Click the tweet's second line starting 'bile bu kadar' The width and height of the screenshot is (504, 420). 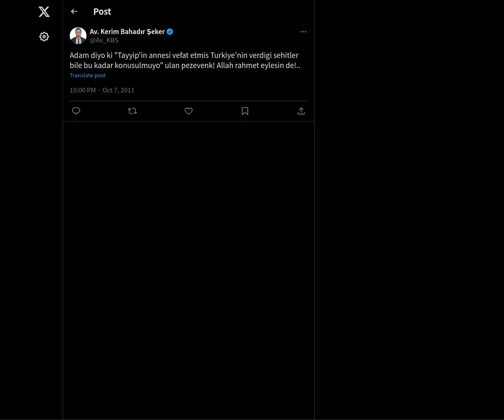[x=185, y=66]
